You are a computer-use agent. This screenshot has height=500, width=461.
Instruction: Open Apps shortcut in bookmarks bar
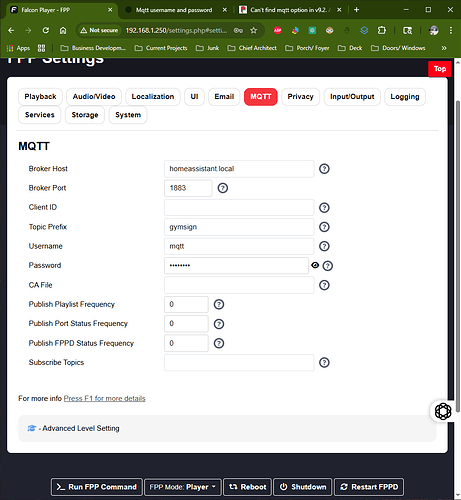[x=19, y=48]
